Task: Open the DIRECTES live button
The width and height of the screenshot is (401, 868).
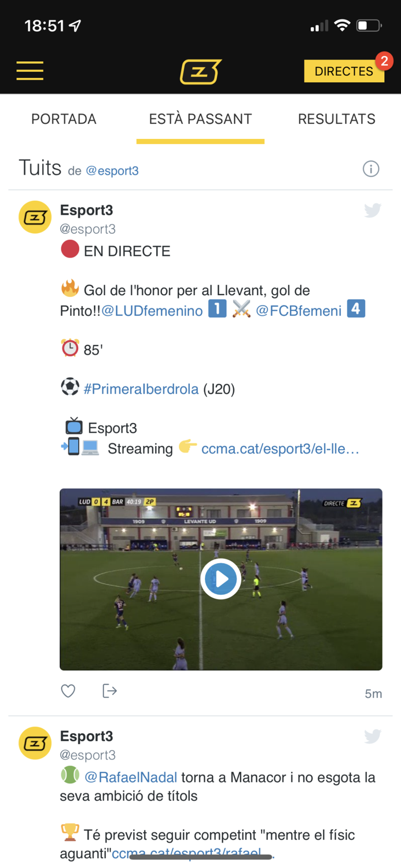Action: (x=344, y=71)
